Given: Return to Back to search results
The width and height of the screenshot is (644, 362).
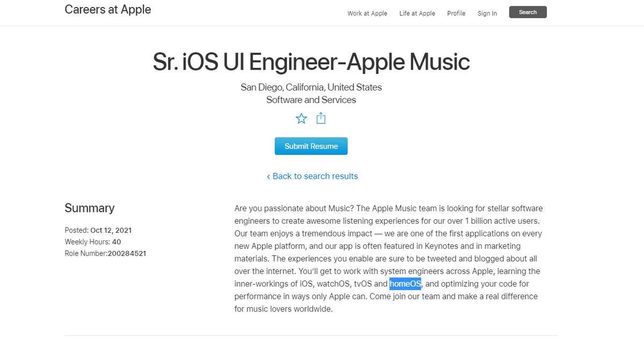Looking at the screenshot, I should pos(315,176).
